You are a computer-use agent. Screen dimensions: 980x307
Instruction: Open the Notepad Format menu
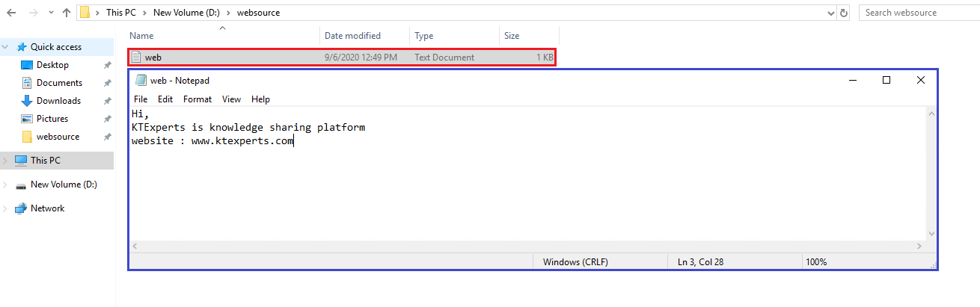point(197,99)
